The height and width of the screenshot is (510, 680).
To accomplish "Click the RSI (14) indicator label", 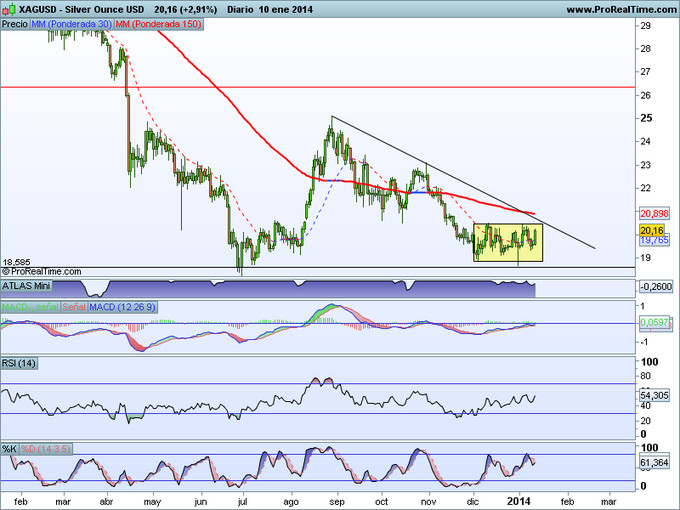I will (x=19, y=363).
